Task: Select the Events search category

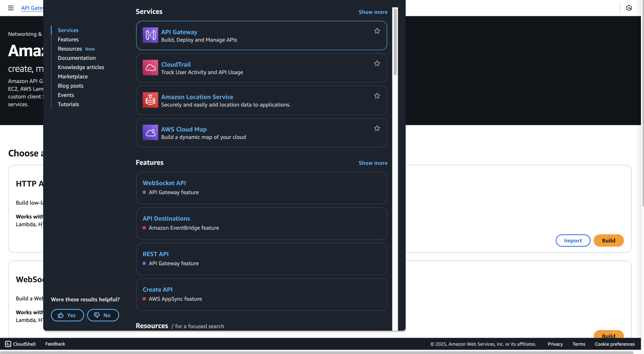Action: click(66, 95)
